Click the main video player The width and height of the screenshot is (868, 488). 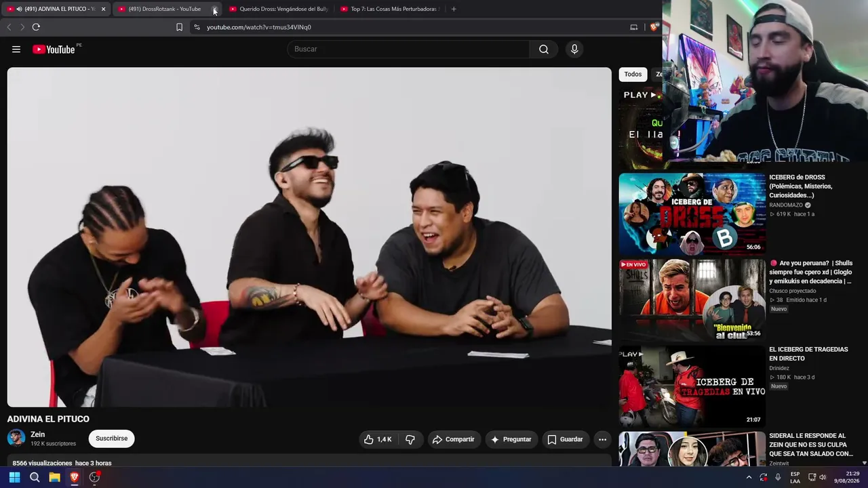(x=309, y=237)
